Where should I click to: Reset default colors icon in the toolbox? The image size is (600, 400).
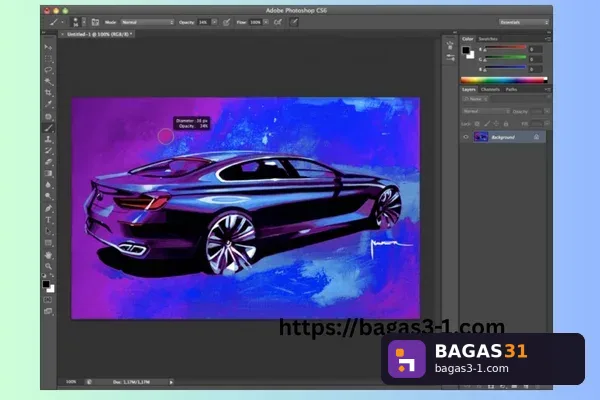tap(44, 275)
